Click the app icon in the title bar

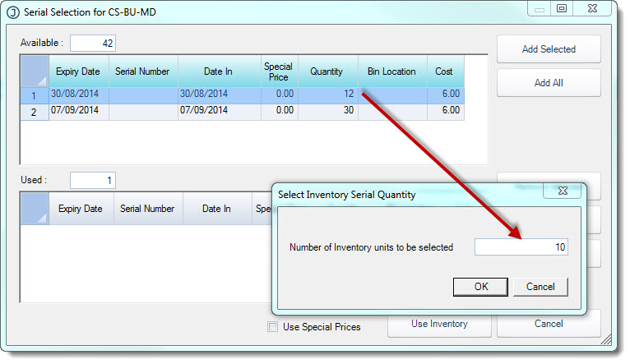(13, 12)
